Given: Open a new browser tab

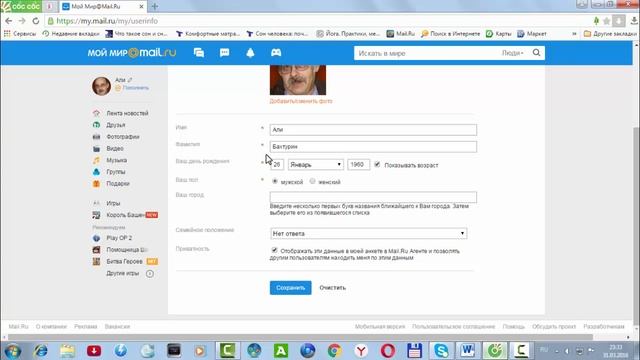Looking at the screenshot, I should (x=155, y=7).
